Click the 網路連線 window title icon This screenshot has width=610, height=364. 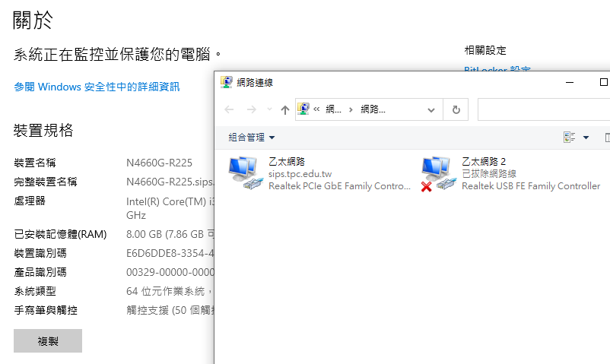coord(227,82)
